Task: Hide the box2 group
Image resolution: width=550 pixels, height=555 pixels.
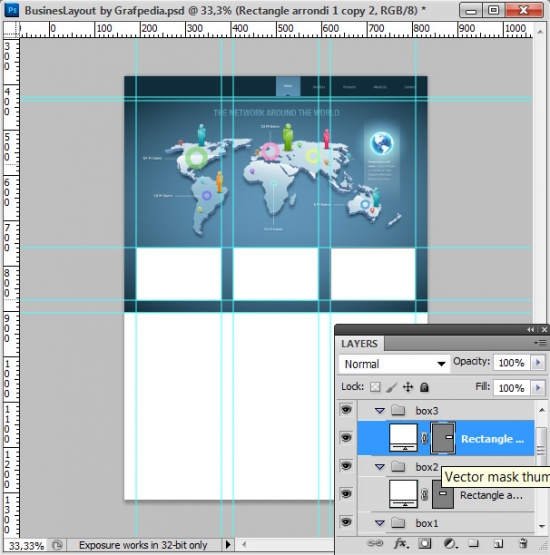Action: click(346, 465)
